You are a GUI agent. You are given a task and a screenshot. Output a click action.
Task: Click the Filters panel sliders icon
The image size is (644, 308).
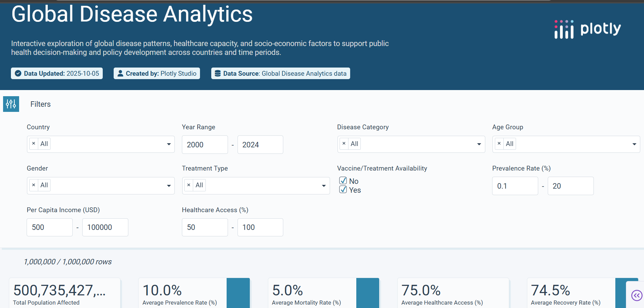(11, 104)
